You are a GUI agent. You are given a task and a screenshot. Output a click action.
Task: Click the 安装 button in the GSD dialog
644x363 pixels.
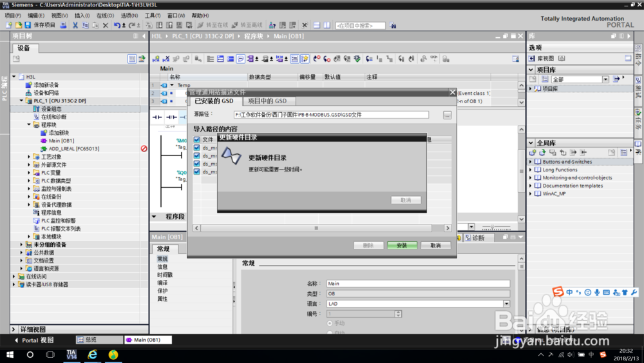[402, 246]
